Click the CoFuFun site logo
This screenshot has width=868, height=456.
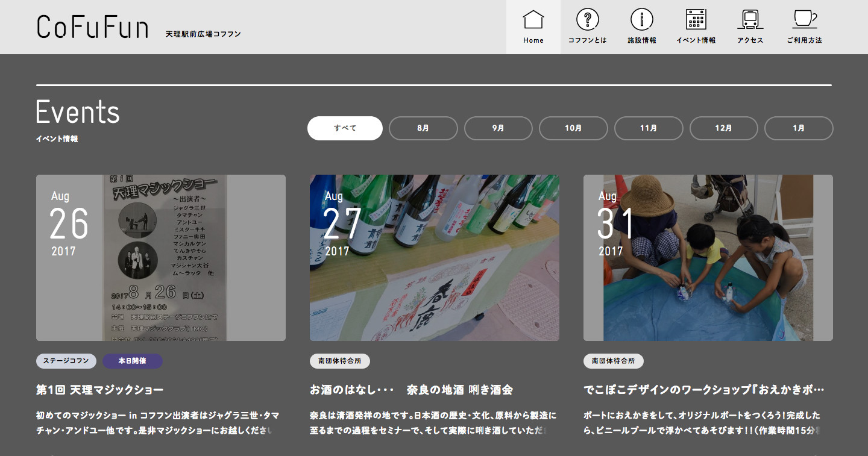pos(92,28)
